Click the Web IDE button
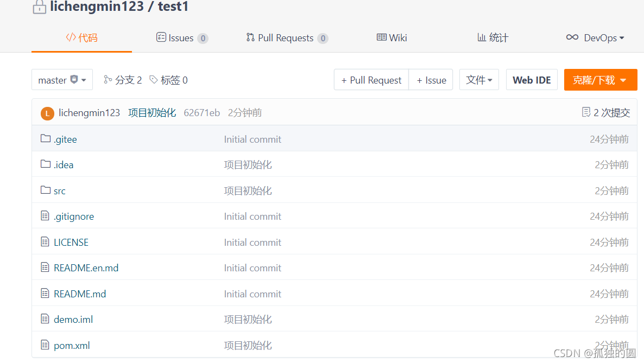This screenshot has width=644, height=363. pyautogui.click(x=532, y=80)
